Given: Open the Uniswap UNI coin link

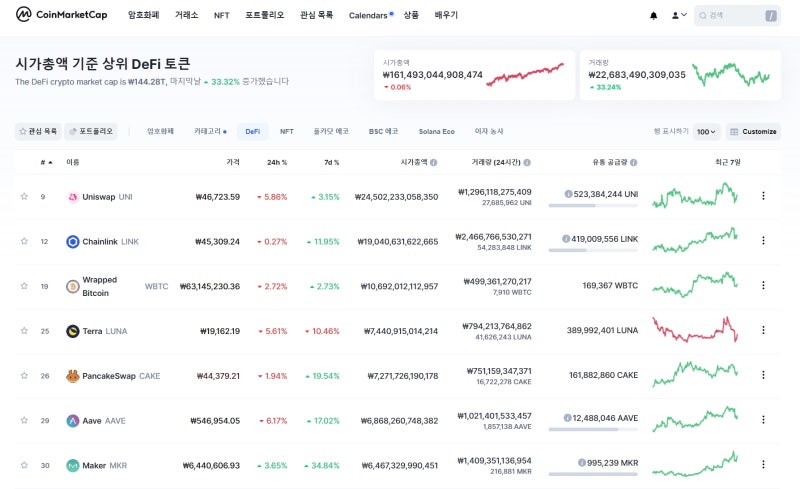Looking at the screenshot, I should [x=107, y=197].
